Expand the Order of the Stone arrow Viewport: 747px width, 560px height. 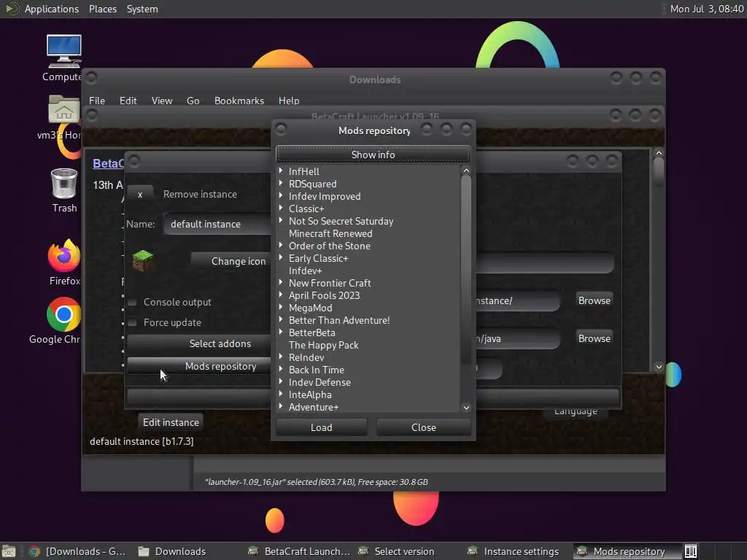(281, 245)
